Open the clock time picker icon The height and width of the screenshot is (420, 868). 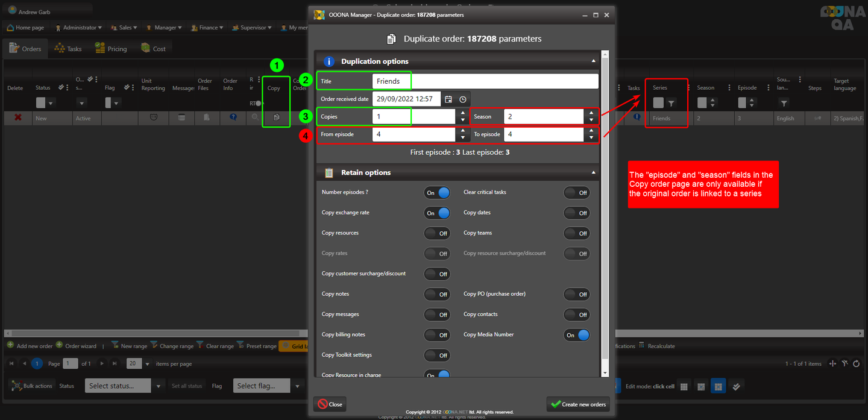coord(462,99)
